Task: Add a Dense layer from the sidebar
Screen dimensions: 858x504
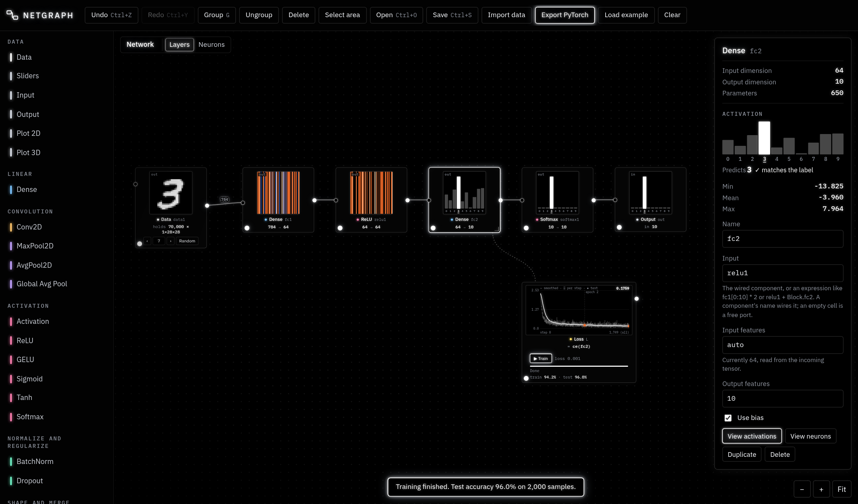Action: pos(26,189)
